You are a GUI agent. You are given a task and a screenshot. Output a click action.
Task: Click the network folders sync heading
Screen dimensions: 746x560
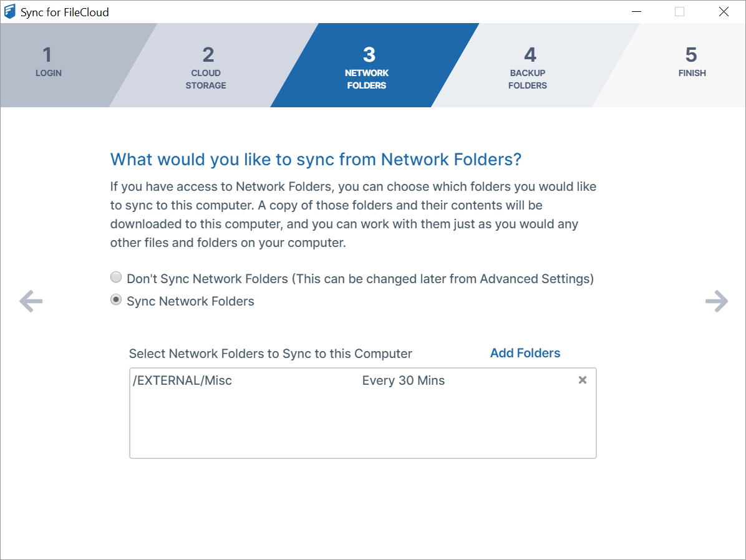tap(316, 160)
